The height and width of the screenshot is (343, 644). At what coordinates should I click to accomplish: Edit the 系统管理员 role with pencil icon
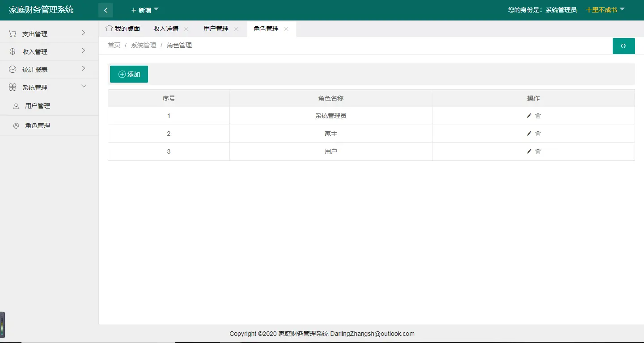529,116
